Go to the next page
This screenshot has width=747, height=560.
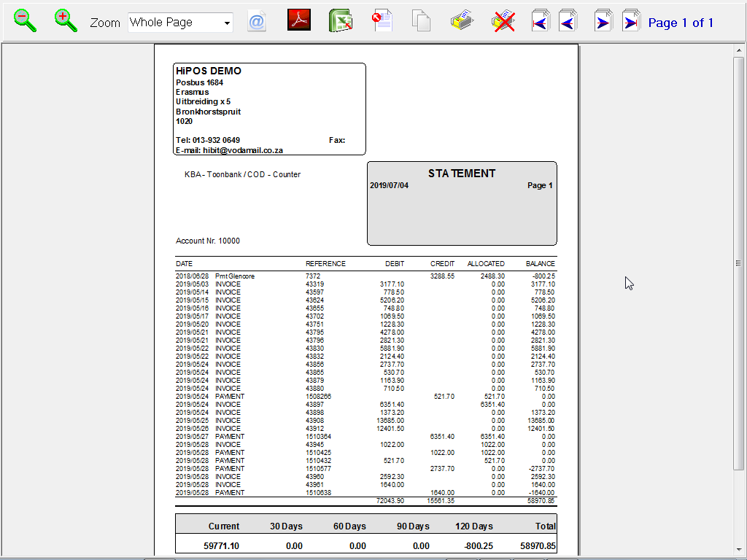(603, 22)
